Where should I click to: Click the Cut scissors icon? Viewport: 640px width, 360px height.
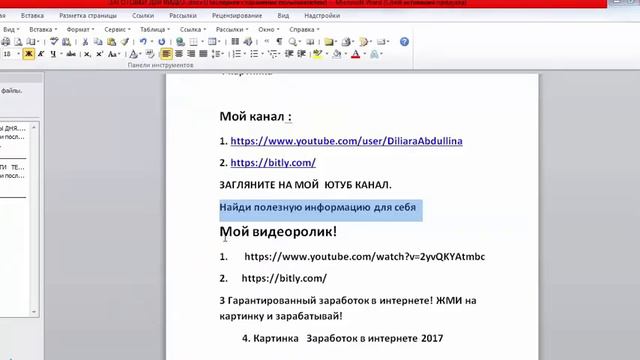[85, 42]
